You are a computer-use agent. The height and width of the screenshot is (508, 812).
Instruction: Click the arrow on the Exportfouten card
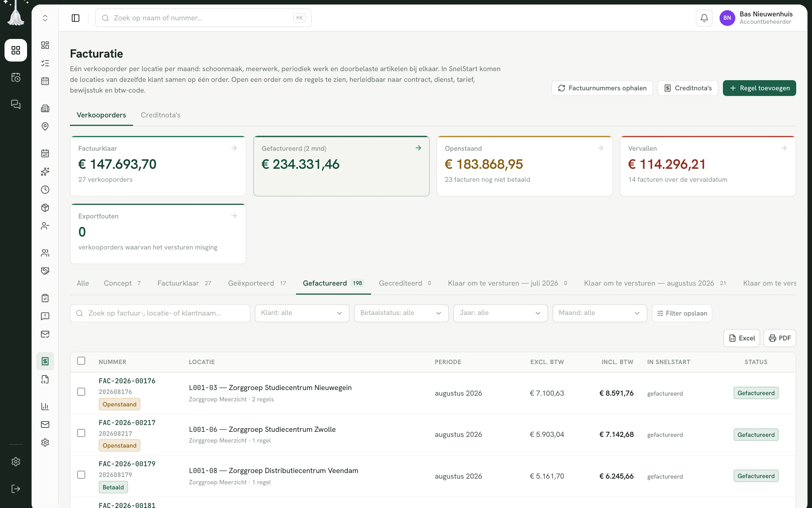234,216
